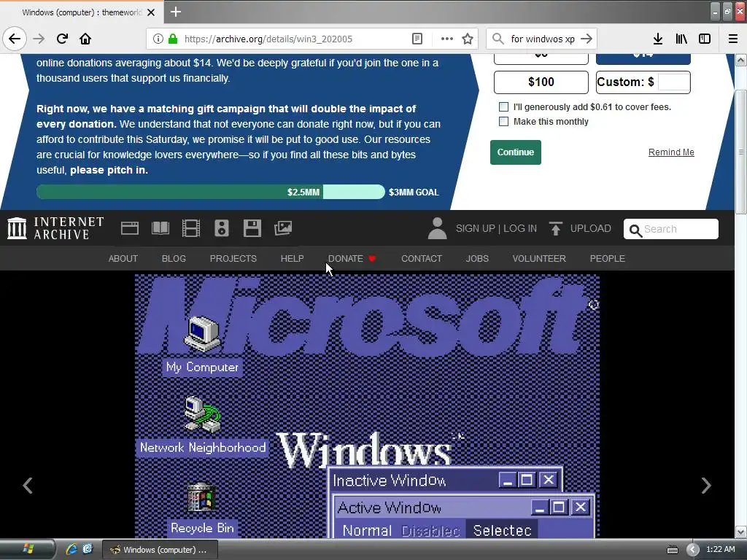Open the JOBS menu item

(x=477, y=259)
